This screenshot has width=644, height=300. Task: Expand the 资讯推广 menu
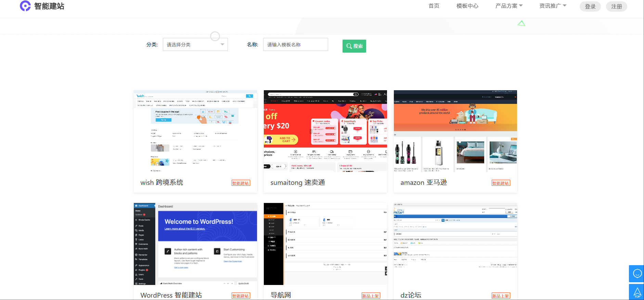pyautogui.click(x=553, y=6)
